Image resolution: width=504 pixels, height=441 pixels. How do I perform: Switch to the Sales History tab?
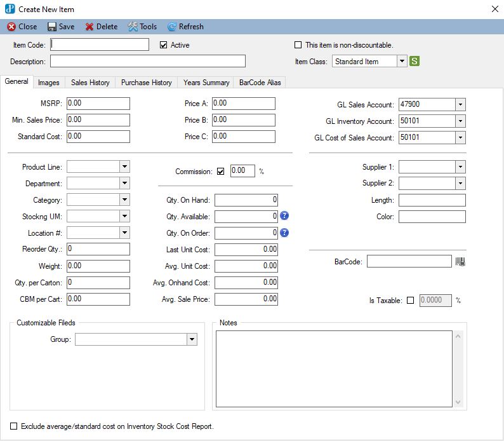(x=90, y=83)
